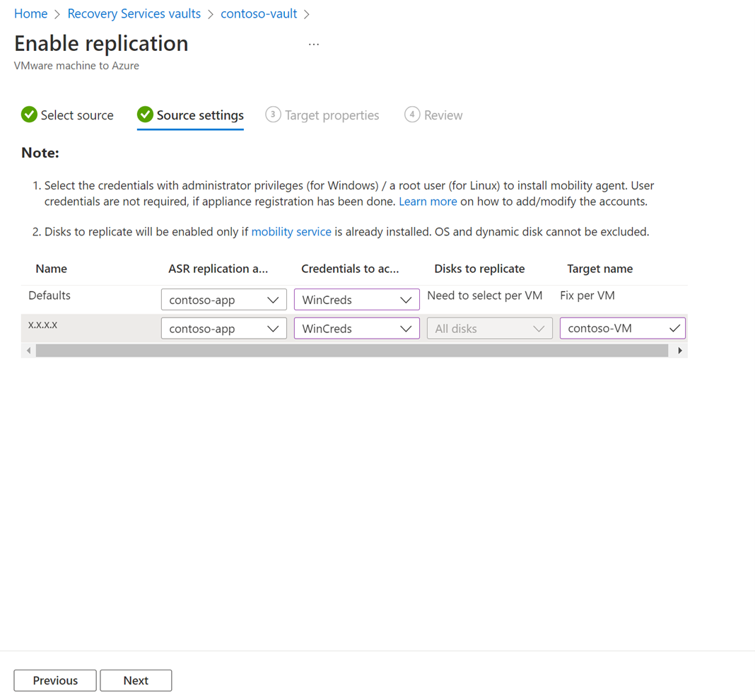Switch to Target properties tab
Image resolution: width=755 pixels, height=700 pixels.
[322, 115]
